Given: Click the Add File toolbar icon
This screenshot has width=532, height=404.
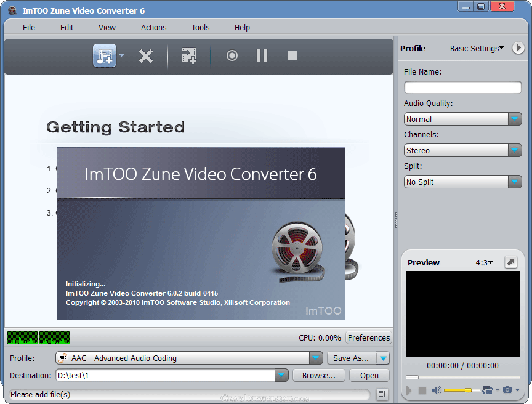Looking at the screenshot, I should point(105,55).
